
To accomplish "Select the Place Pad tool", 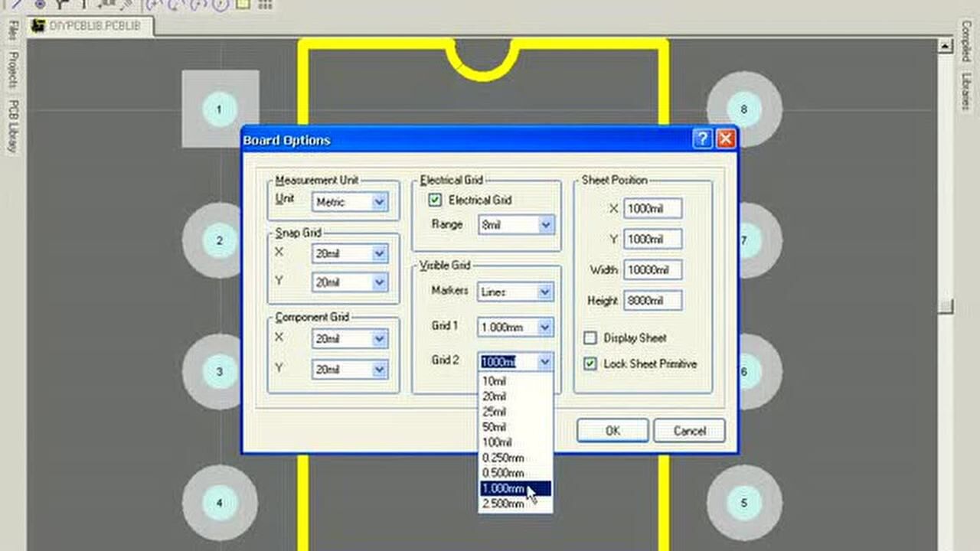I will pos(40,5).
